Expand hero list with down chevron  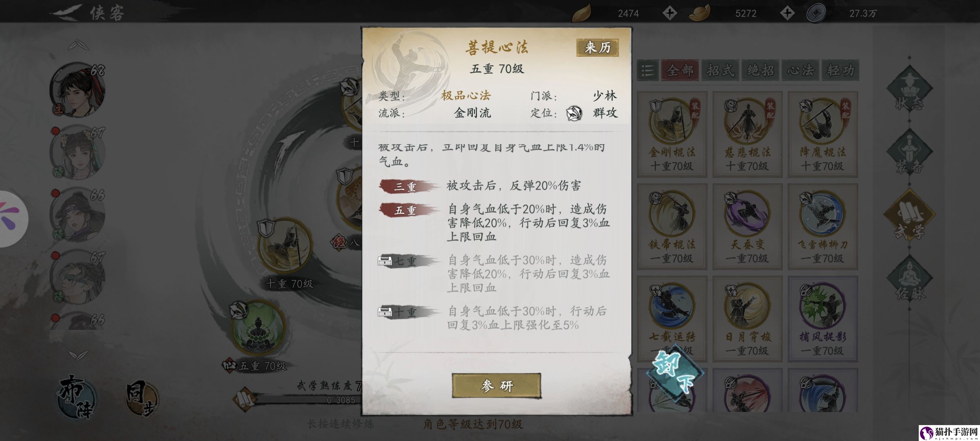coord(78,354)
